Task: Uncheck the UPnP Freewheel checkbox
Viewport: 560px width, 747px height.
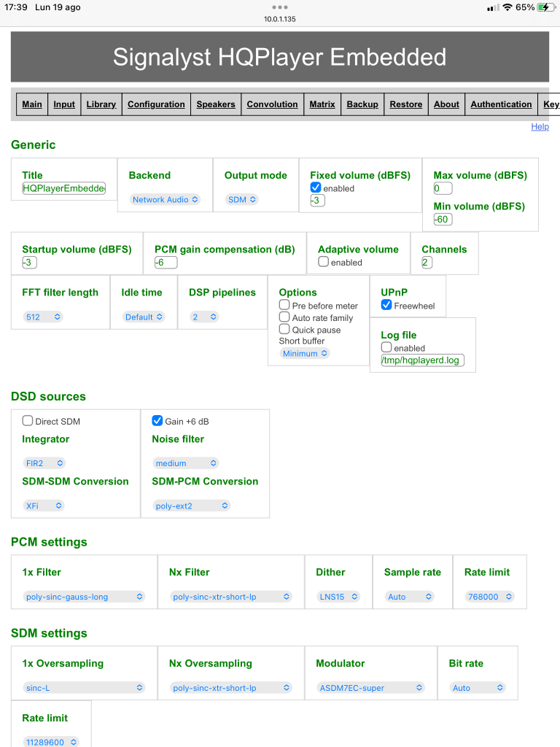Action: pyautogui.click(x=386, y=305)
